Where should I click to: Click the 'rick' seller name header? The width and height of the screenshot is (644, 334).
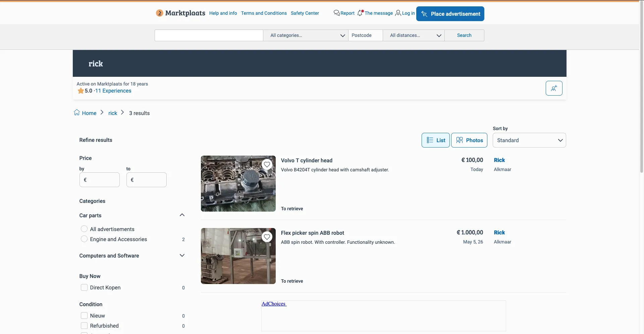tap(96, 63)
